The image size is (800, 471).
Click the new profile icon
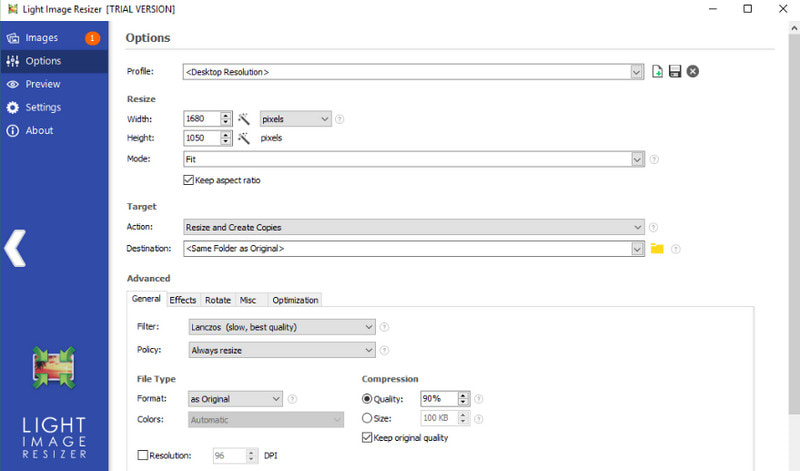click(x=657, y=72)
